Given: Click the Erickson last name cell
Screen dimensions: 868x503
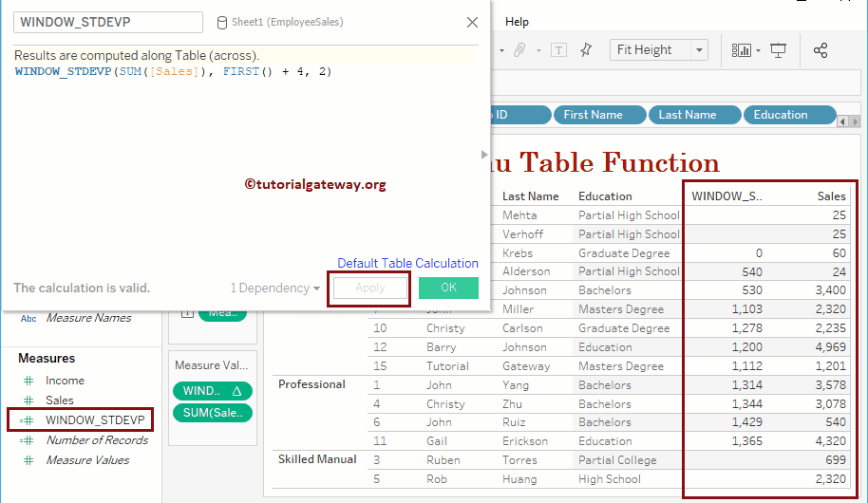Looking at the screenshot, I should point(525,441).
